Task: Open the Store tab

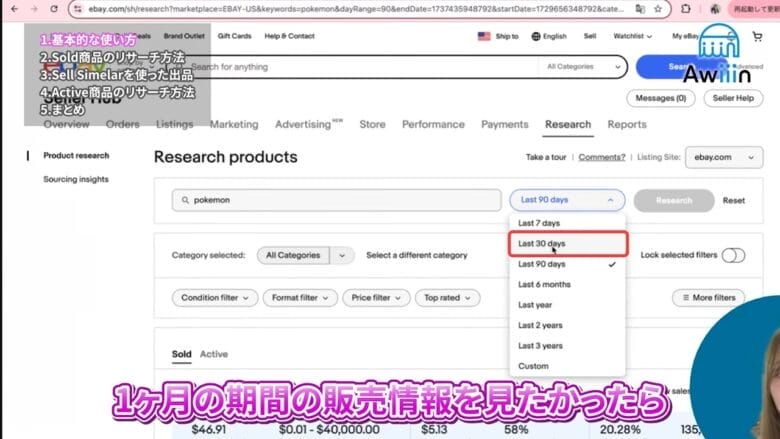Action: [372, 124]
